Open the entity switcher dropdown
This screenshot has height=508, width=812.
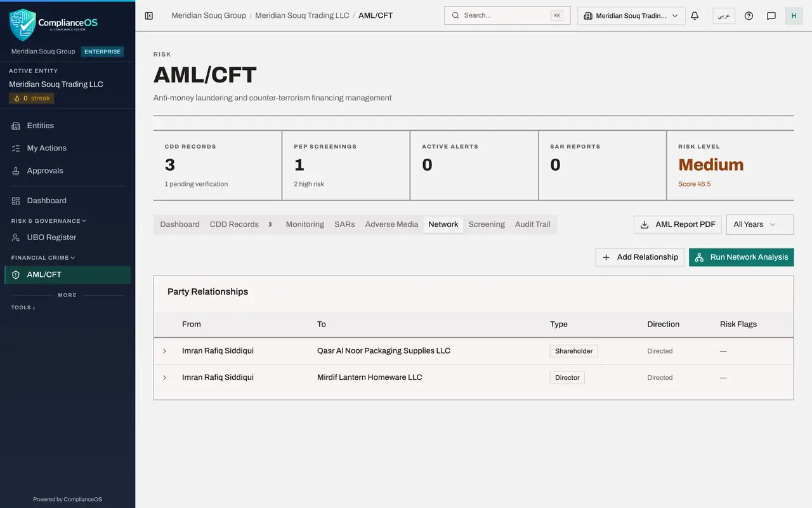coord(631,16)
